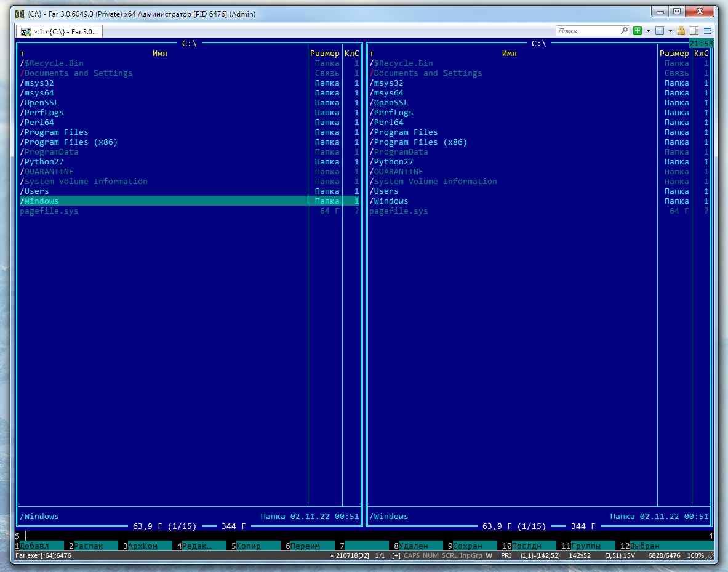The image size is (728, 572).
Task: Select highlighted /Windows in left panel
Action: coord(188,201)
